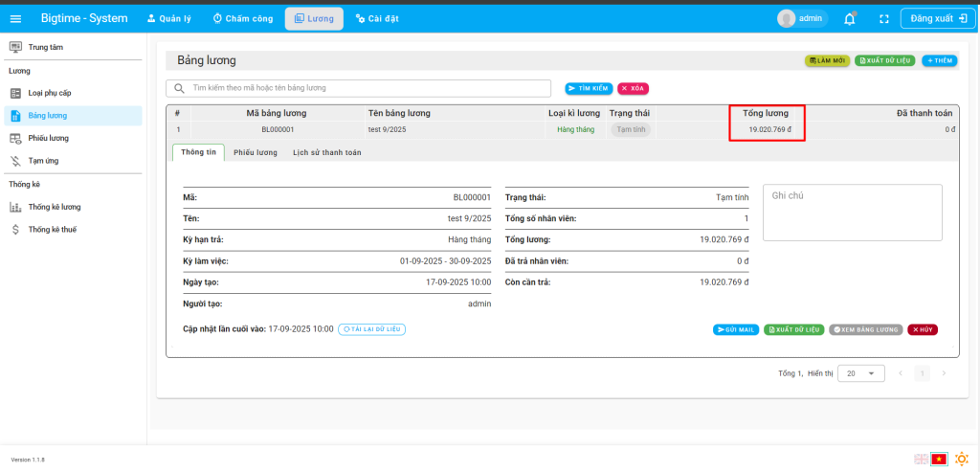
Task: Switch to the Phiếu lương tab
Action: point(255,152)
